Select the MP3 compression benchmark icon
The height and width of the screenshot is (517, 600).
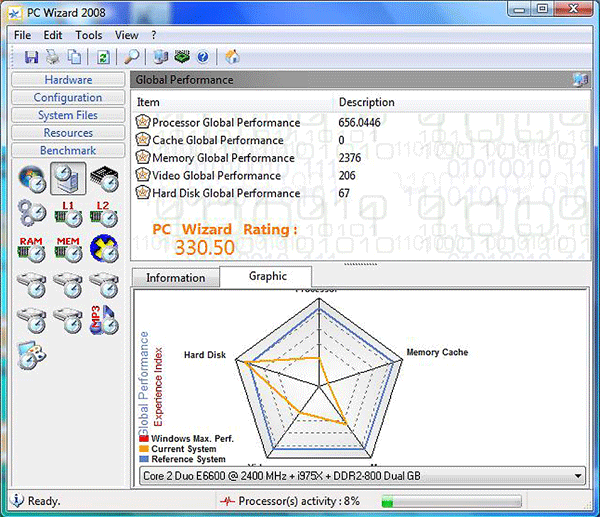coord(104,320)
